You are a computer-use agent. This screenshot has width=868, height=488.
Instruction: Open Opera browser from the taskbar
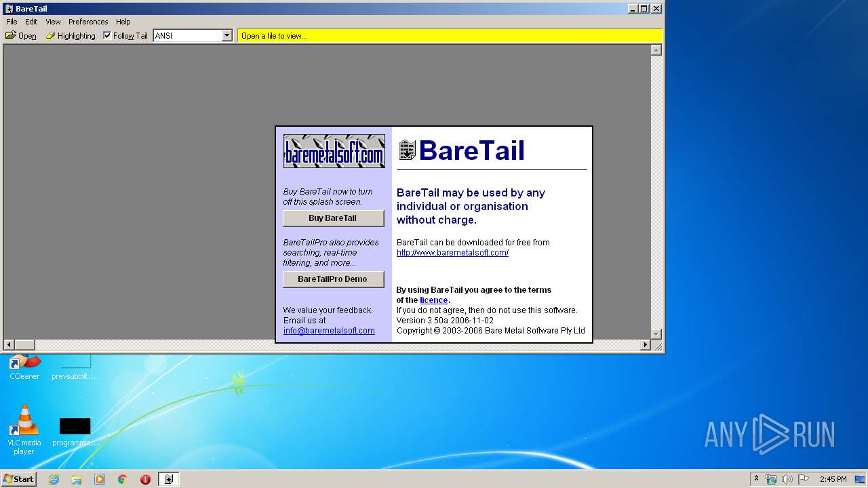[145, 479]
